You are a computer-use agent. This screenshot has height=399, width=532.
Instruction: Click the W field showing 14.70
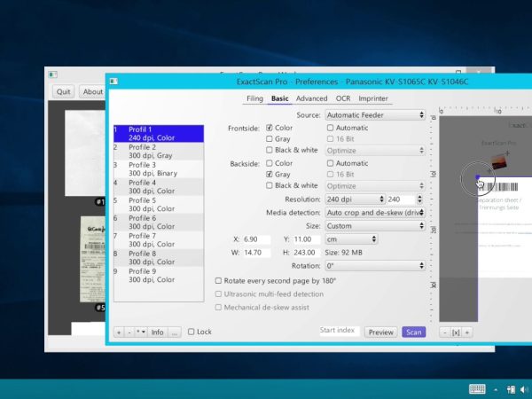tap(256, 253)
